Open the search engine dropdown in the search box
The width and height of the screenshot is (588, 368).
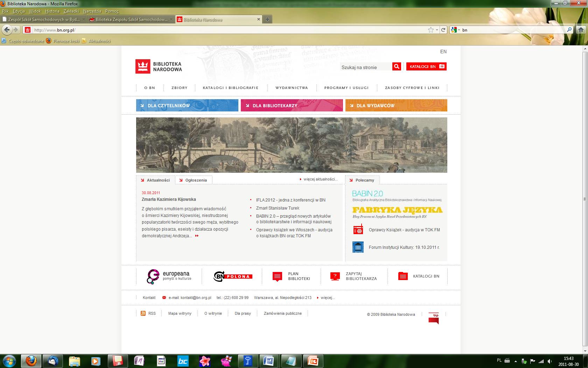[x=455, y=30]
